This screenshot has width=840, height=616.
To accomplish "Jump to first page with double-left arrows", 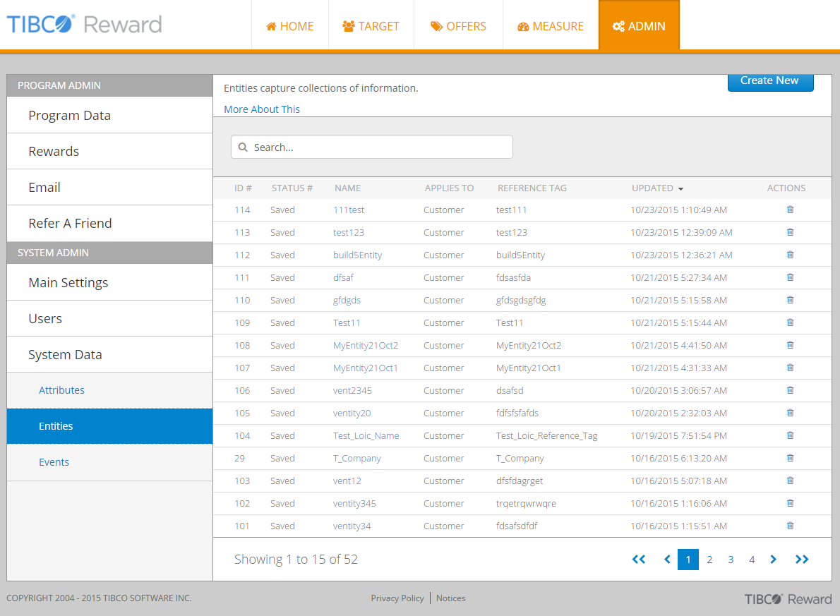I will tap(639, 560).
